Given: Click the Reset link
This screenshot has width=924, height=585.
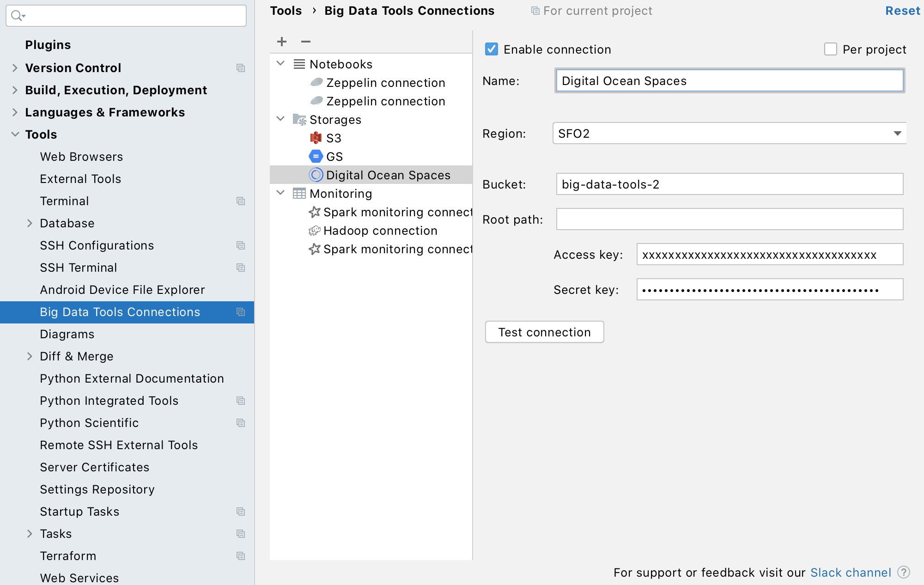Looking at the screenshot, I should click(902, 11).
